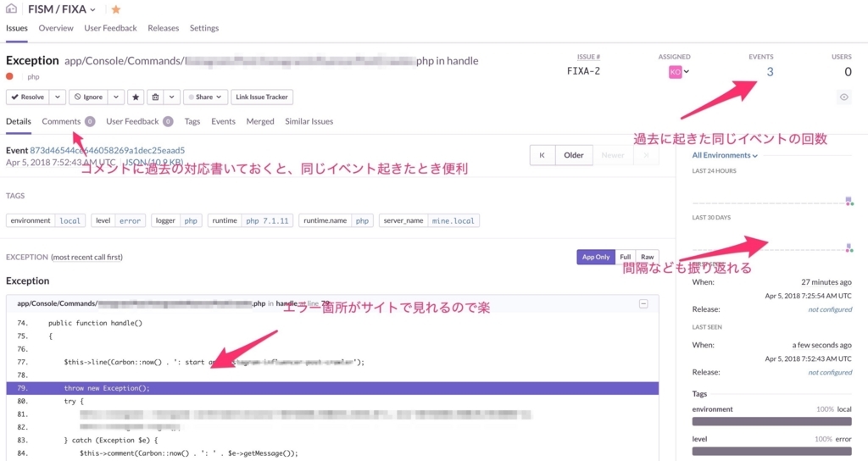
Task: Open the Similar Issues tab
Action: (309, 121)
